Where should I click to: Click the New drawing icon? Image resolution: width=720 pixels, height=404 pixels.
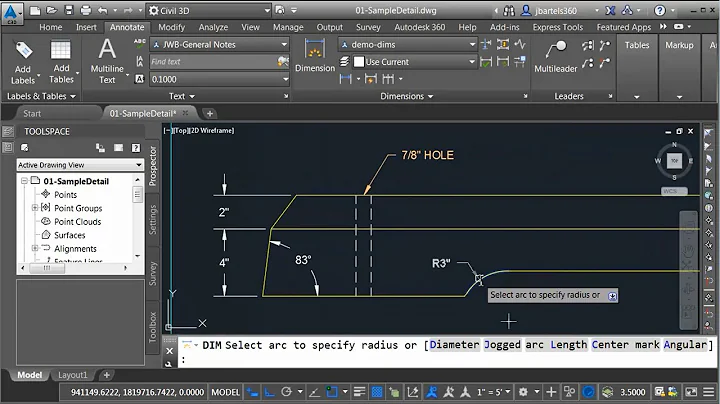(35, 10)
